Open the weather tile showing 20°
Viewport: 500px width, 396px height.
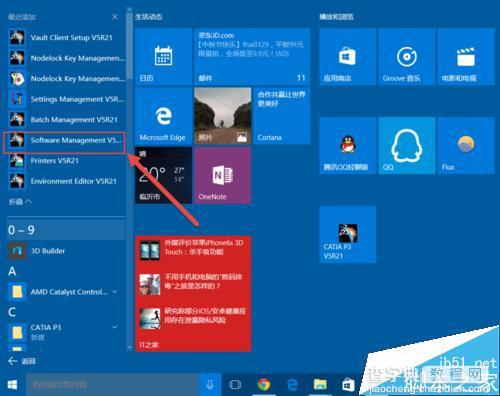163,175
